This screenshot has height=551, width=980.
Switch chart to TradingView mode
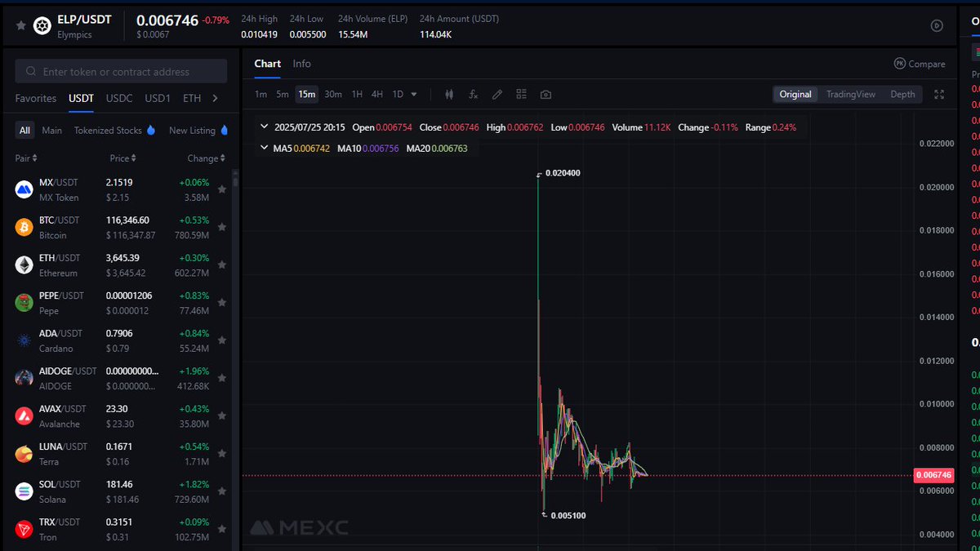[850, 95]
